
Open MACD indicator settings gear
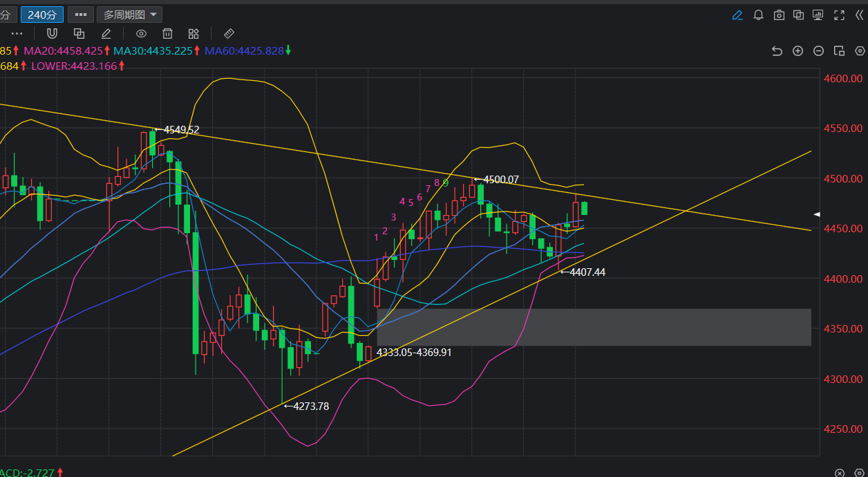point(860,473)
